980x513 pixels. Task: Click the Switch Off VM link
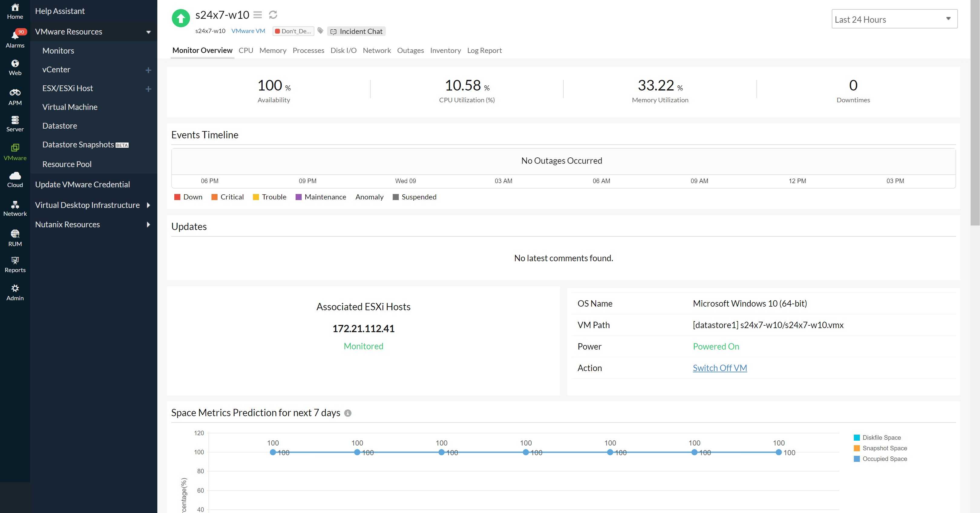(x=719, y=368)
